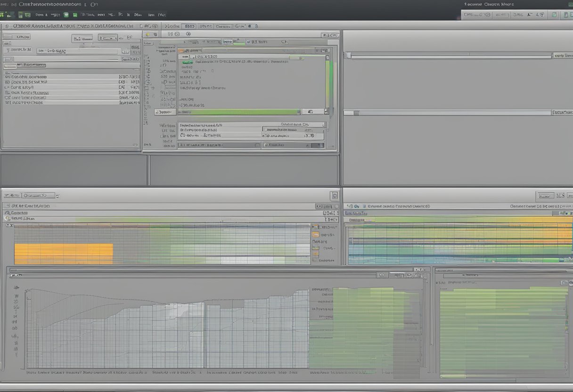Click the square icon at the timeline panel's top-right corner
This screenshot has height=392, width=573.
335,196
